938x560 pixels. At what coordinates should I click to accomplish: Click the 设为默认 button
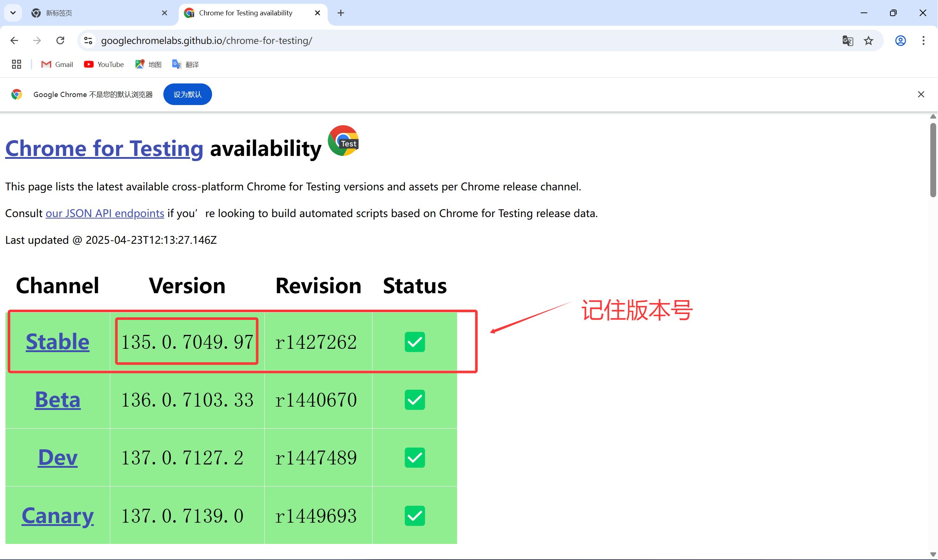[187, 94]
